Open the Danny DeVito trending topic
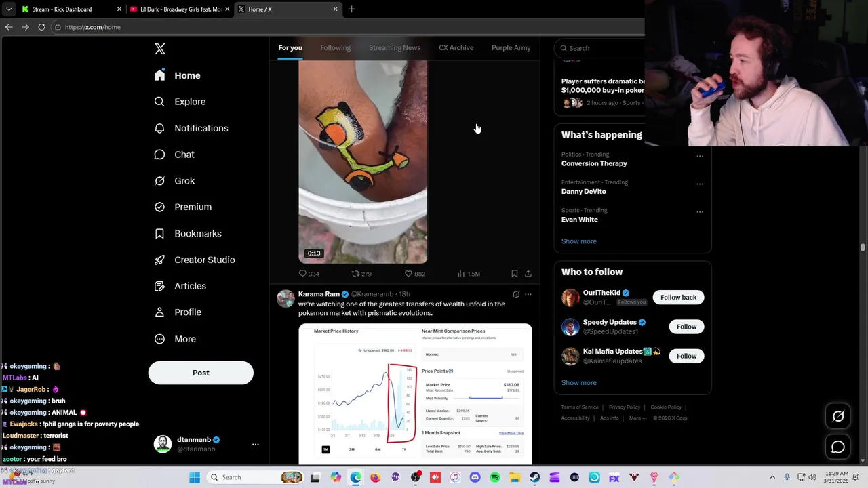Viewport: 868px width, 488px height. (x=584, y=192)
